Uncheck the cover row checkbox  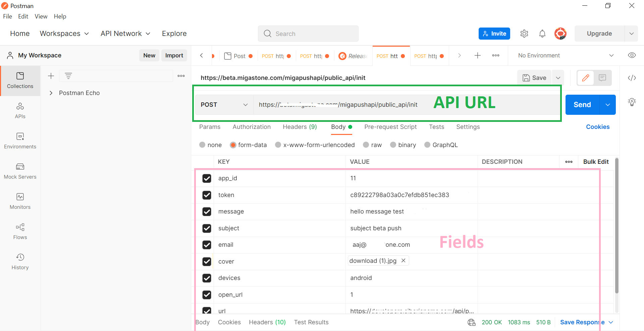207,262
